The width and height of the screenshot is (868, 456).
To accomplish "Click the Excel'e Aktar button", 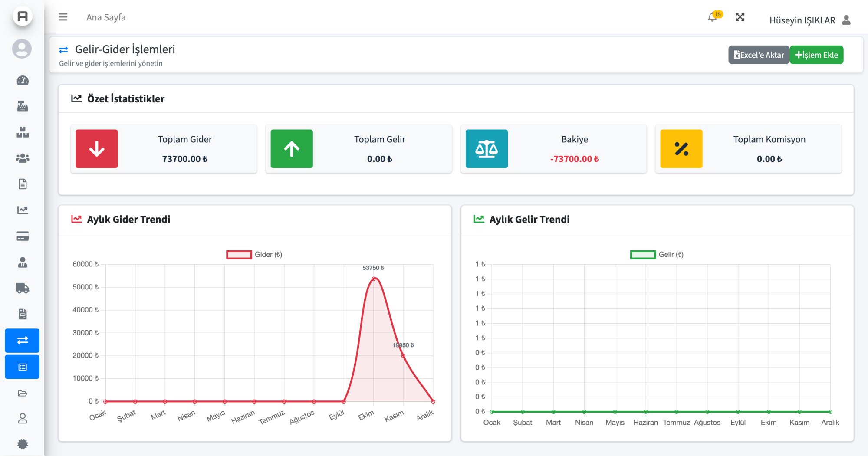I will [x=758, y=55].
